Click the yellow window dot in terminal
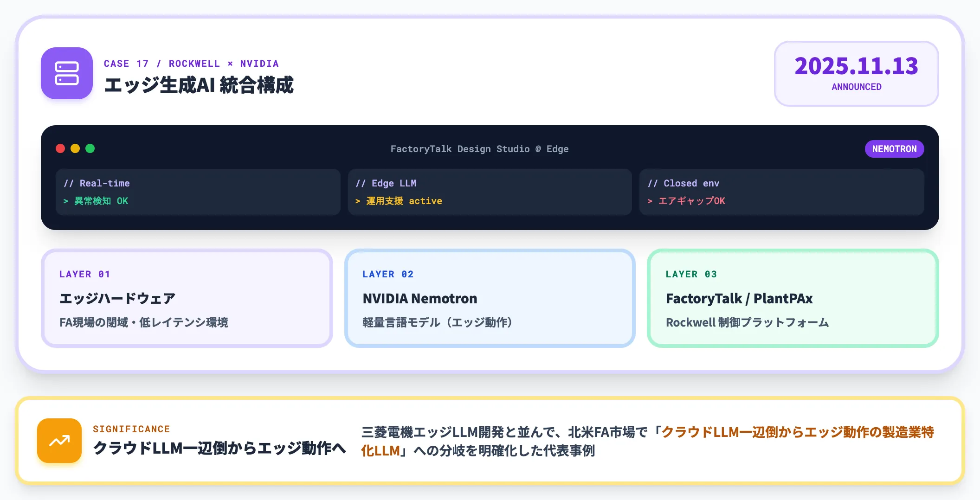The image size is (980, 500). click(75, 148)
